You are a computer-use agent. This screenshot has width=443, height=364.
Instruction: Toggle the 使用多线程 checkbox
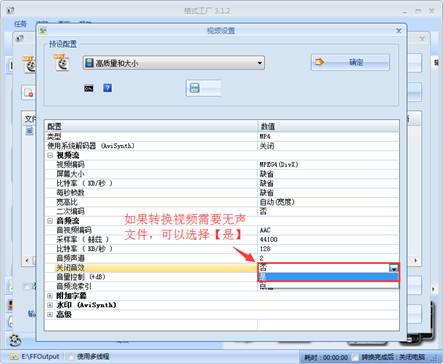click(71, 356)
